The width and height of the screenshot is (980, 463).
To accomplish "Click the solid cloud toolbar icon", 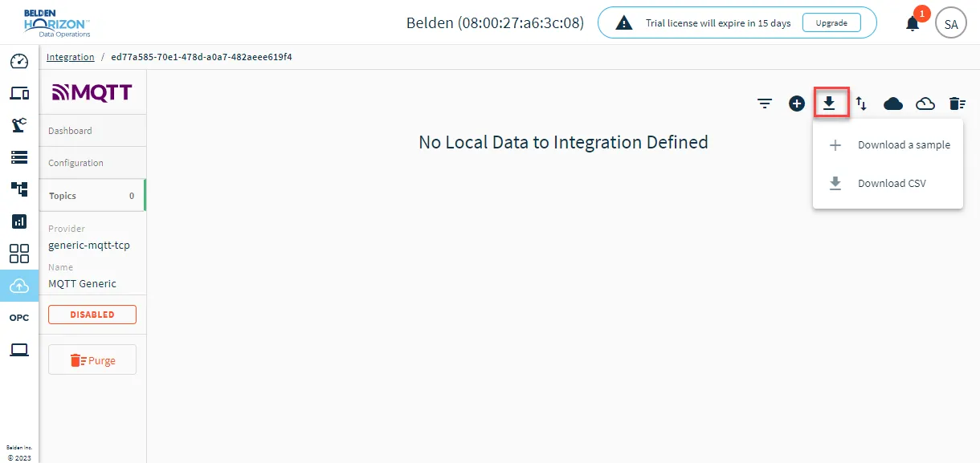I will click(x=893, y=104).
